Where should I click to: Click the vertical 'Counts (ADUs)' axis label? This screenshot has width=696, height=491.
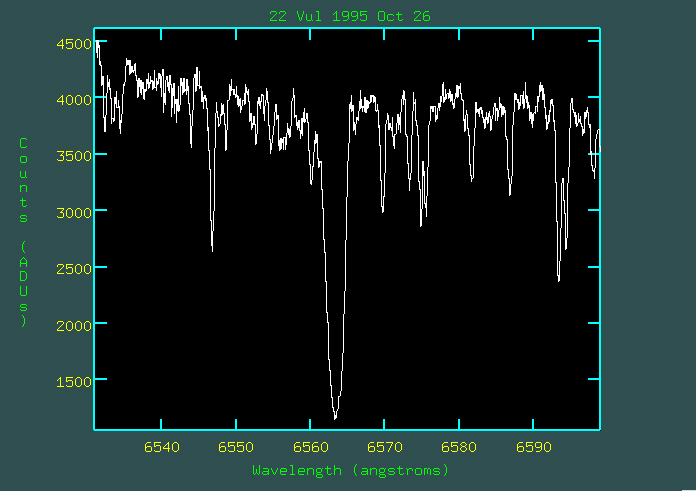click(x=24, y=232)
